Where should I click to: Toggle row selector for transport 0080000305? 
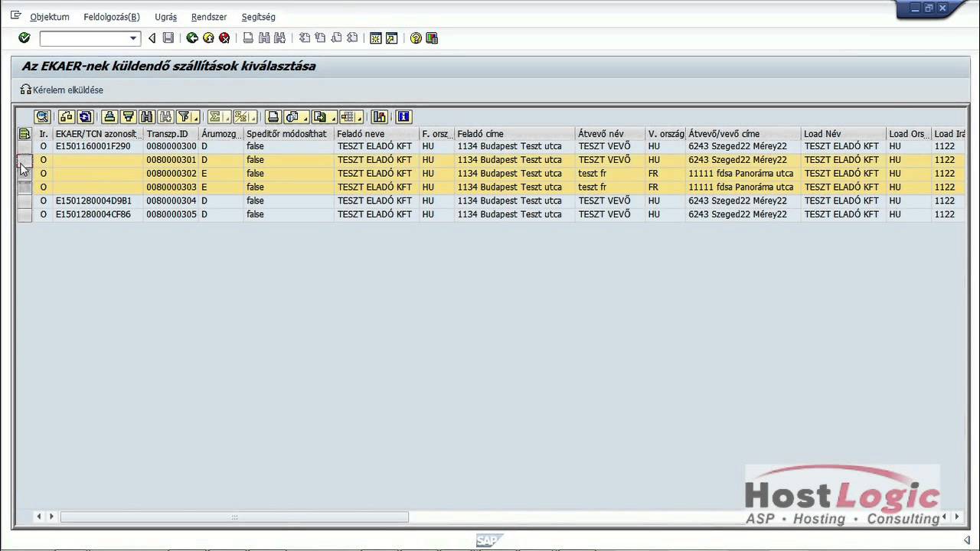[x=24, y=214]
